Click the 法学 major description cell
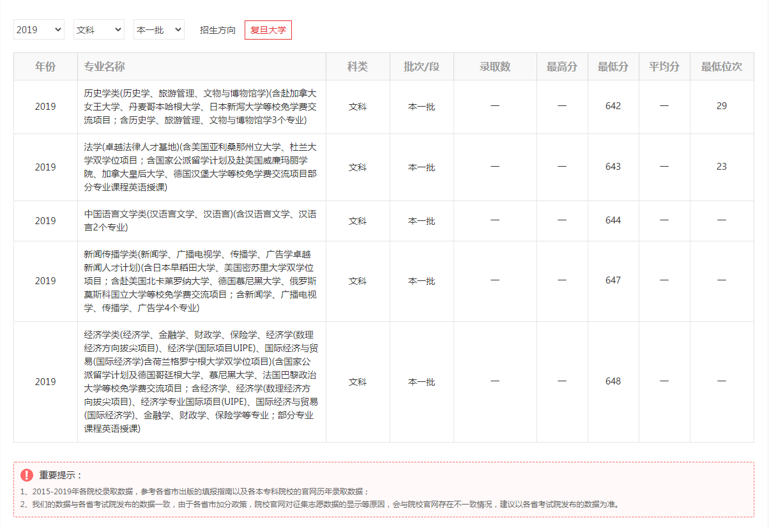 click(x=199, y=167)
